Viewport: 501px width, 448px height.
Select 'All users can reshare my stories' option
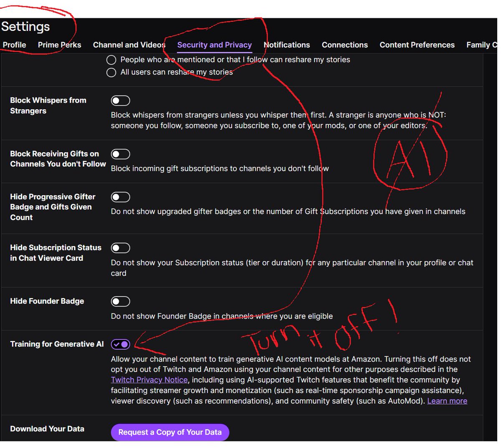click(x=111, y=73)
